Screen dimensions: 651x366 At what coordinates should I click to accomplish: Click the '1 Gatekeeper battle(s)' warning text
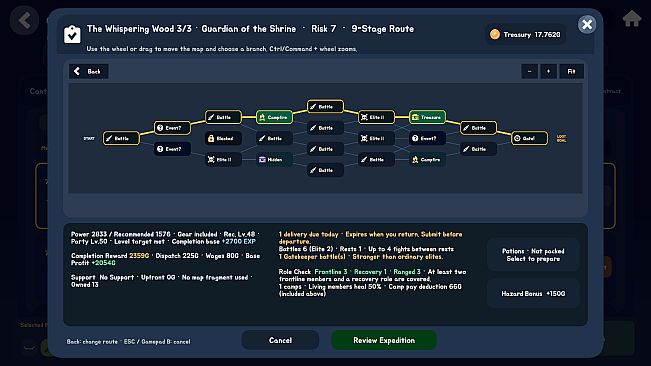[x=312, y=257]
